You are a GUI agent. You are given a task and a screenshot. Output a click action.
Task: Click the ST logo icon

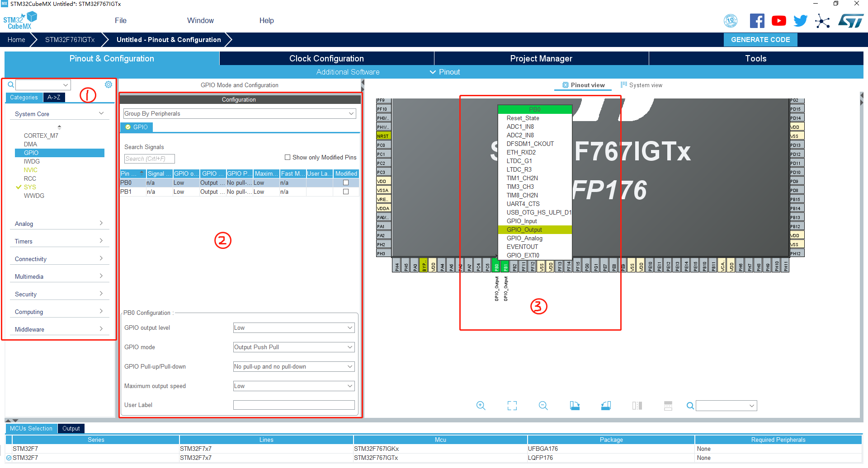click(850, 21)
